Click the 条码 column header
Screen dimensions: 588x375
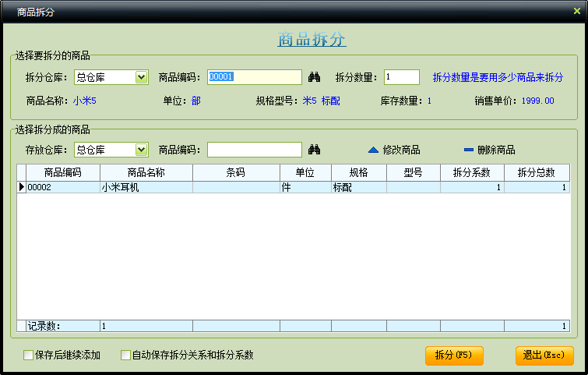pos(236,172)
